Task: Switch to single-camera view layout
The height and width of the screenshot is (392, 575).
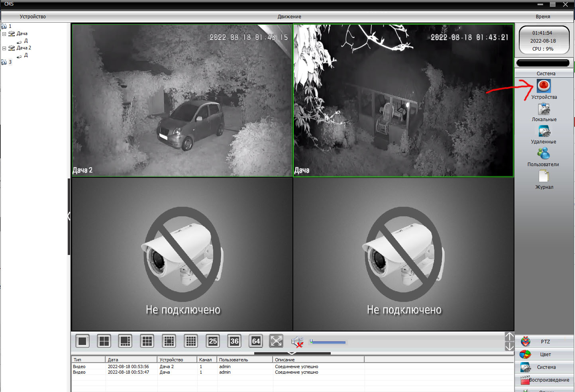Action: [x=82, y=341]
